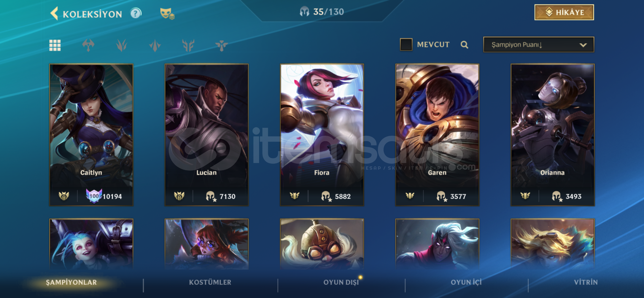Screen dimensions: 644x298
Task: Expand sort options with the chevron arrow
Action: click(x=583, y=45)
